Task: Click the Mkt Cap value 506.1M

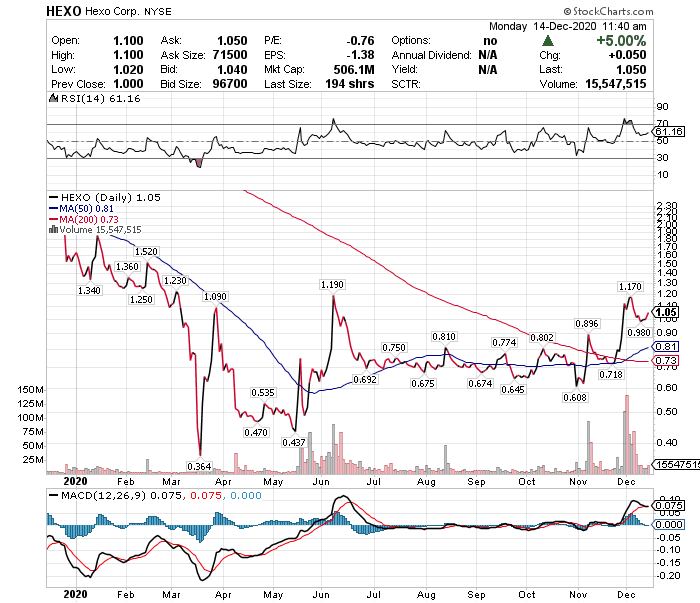Action: (x=354, y=70)
